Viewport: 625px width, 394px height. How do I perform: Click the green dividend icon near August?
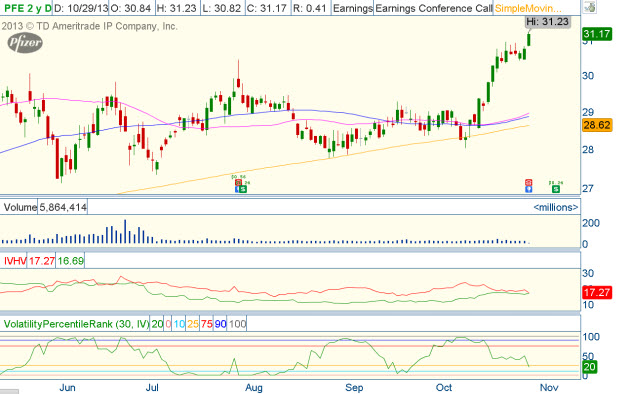[243, 189]
